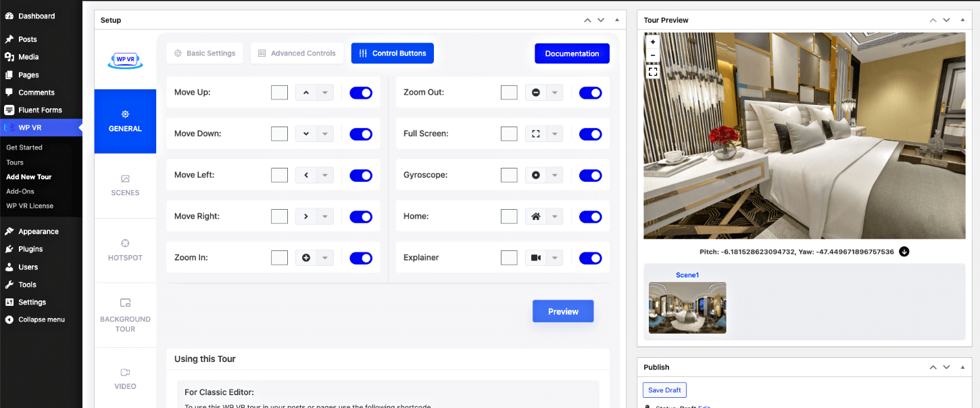This screenshot has height=408, width=980.
Task: Pick color swatch for Full Screen
Action: pos(510,134)
